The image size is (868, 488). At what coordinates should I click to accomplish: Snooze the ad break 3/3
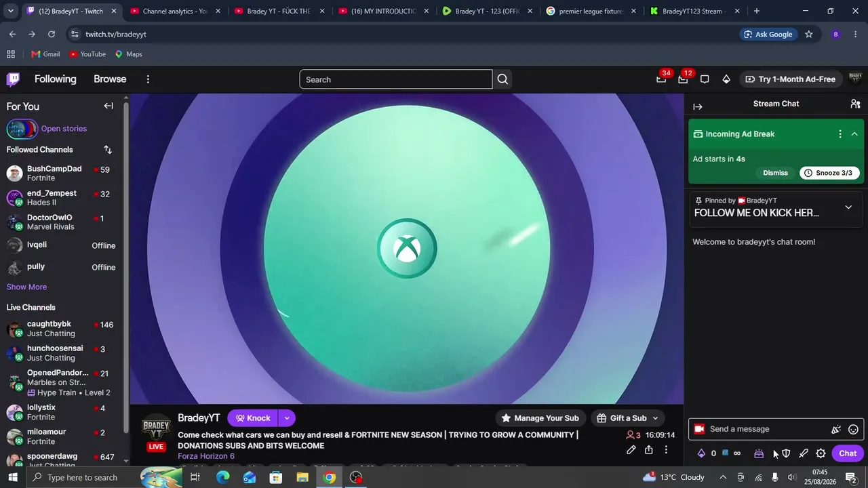click(829, 173)
